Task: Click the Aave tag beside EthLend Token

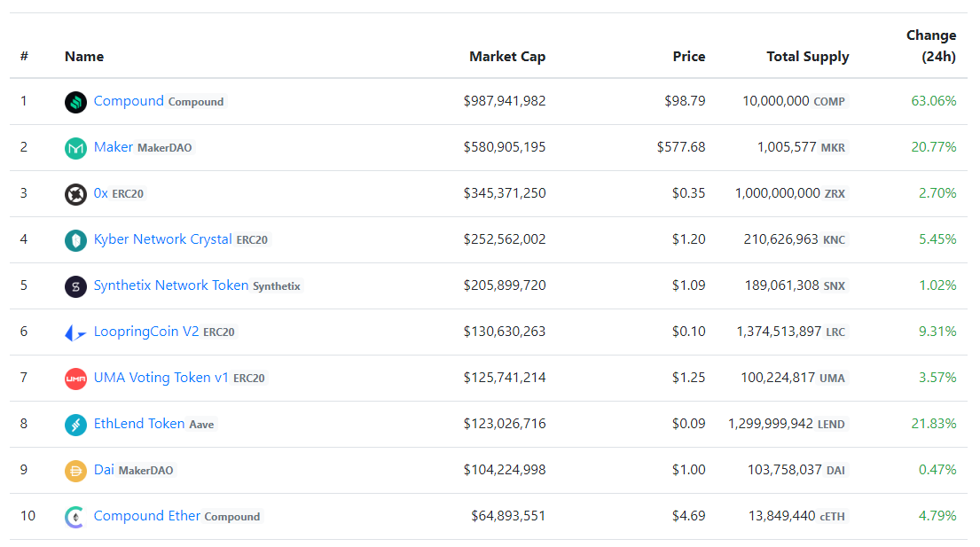Action: 201,425
